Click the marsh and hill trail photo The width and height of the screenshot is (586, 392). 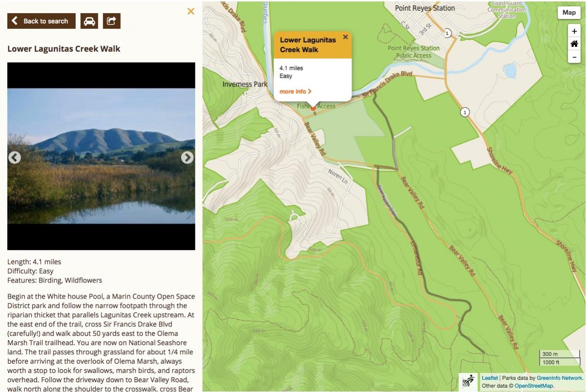pyautogui.click(x=101, y=156)
